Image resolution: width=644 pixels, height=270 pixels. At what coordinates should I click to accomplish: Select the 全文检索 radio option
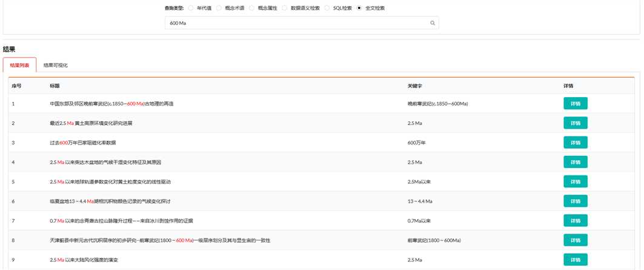coord(359,8)
